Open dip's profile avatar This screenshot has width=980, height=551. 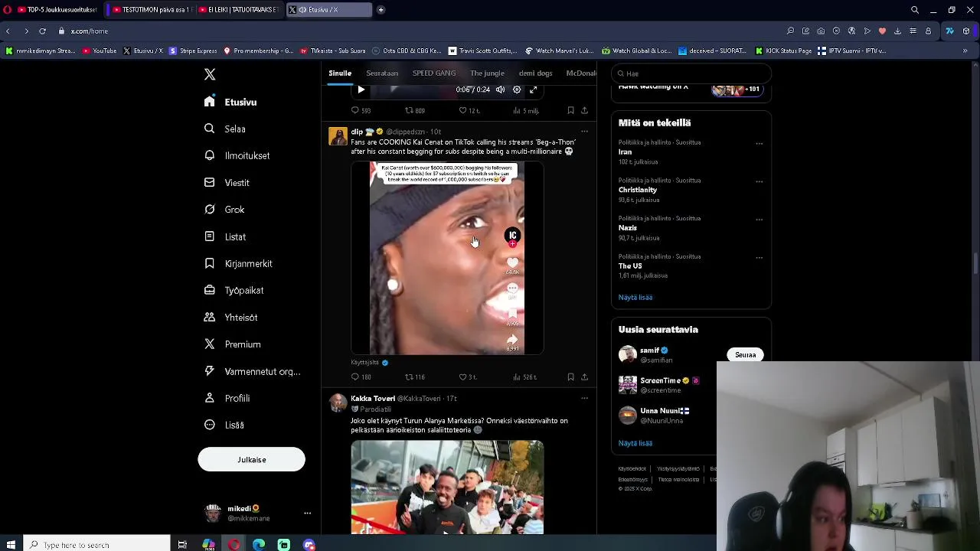click(x=338, y=136)
